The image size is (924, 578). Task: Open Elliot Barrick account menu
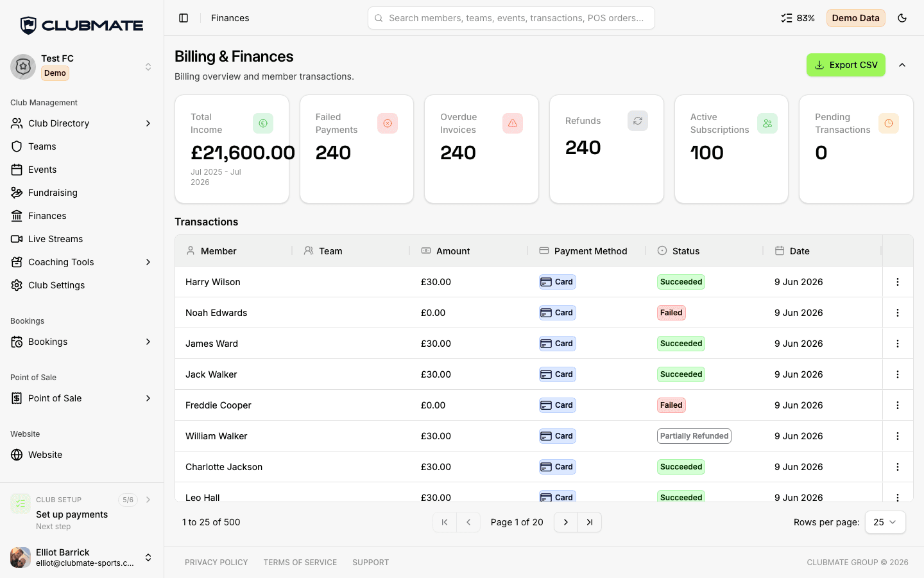82,557
